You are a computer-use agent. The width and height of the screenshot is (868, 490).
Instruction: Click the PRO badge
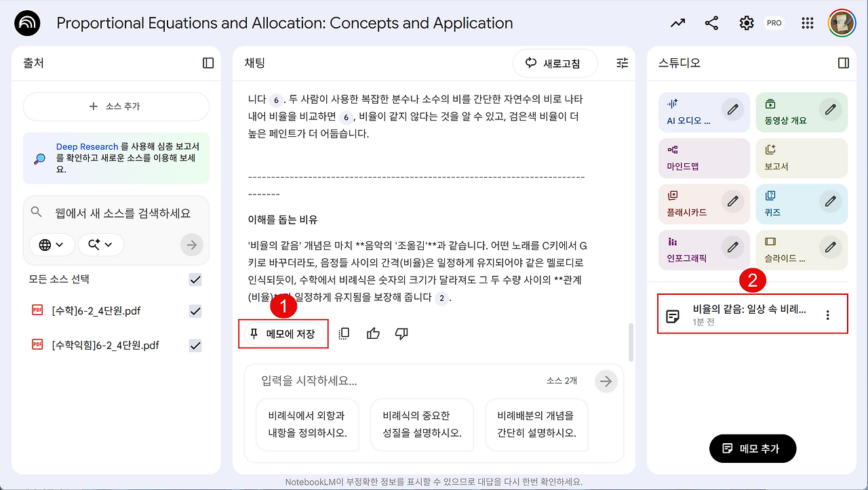click(x=774, y=23)
